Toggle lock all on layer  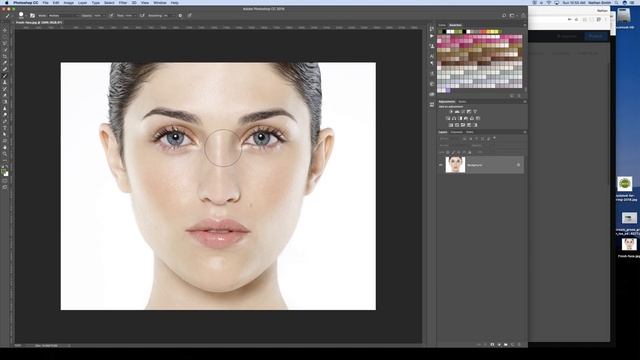click(x=469, y=152)
